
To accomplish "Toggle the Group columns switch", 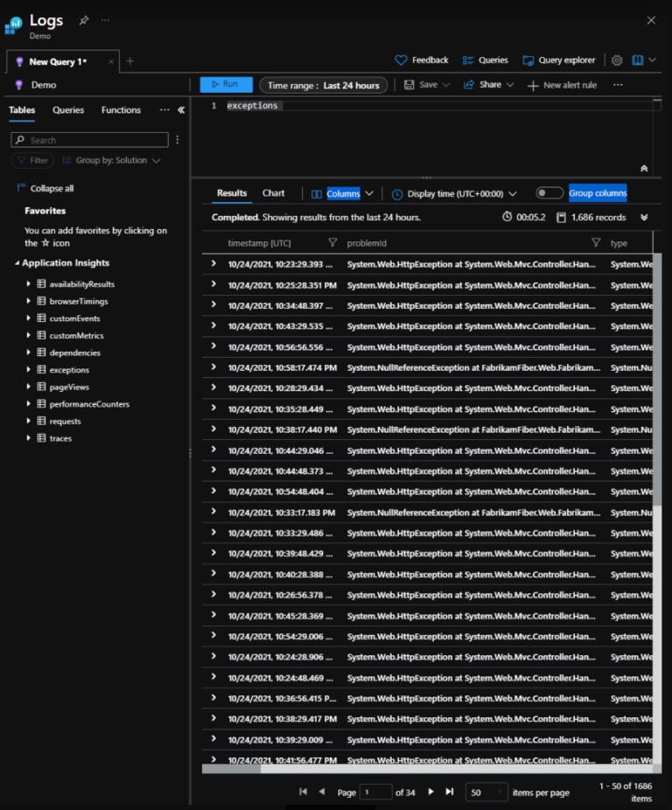I will click(549, 193).
